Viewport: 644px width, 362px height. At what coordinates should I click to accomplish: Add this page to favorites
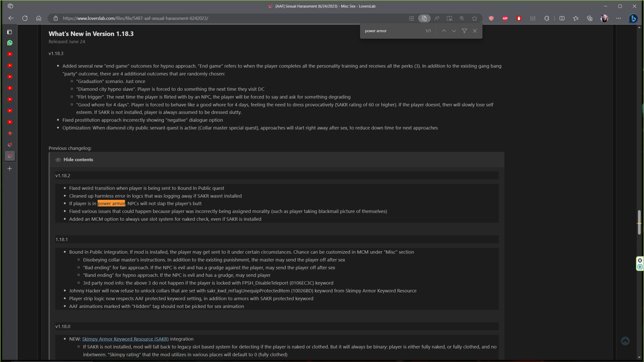tap(475, 18)
